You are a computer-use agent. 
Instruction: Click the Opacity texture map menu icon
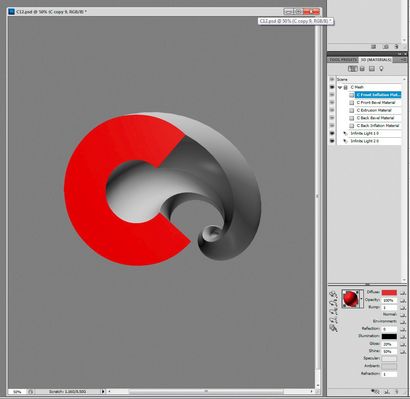(403, 300)
